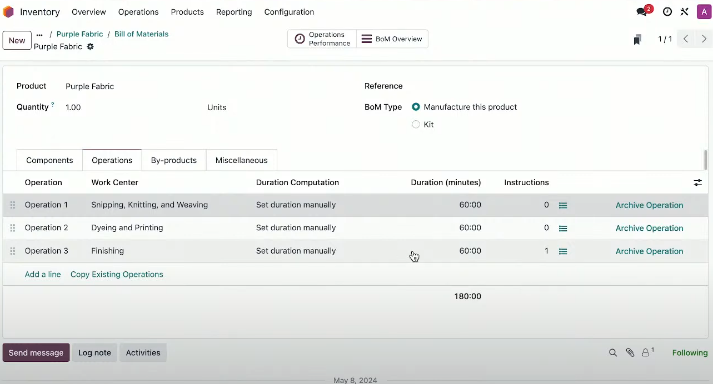This screenshot has height=384, width=713.
Task: Open the column options adjust icon
Action: pos(698,182)
